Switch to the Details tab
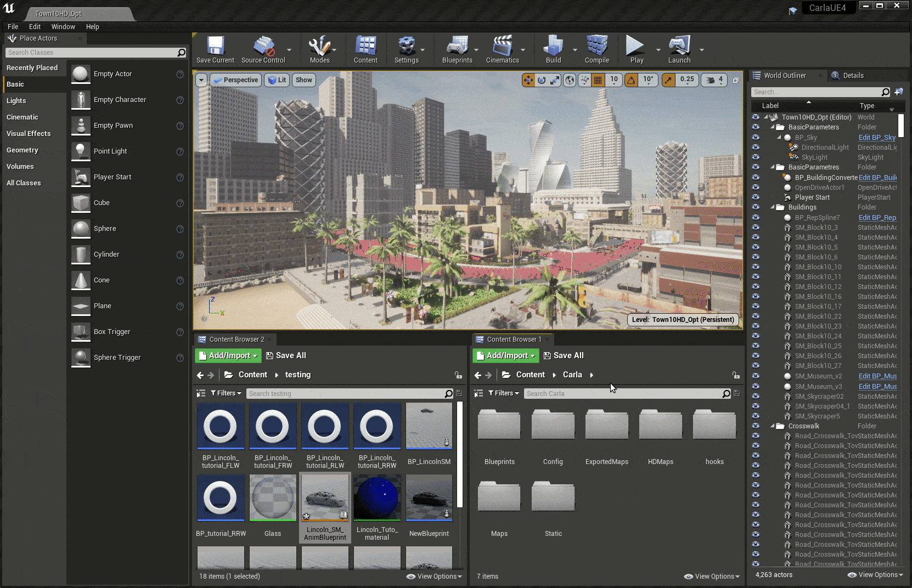The height and width of the screenshot is (588, 912). (853, 76)
